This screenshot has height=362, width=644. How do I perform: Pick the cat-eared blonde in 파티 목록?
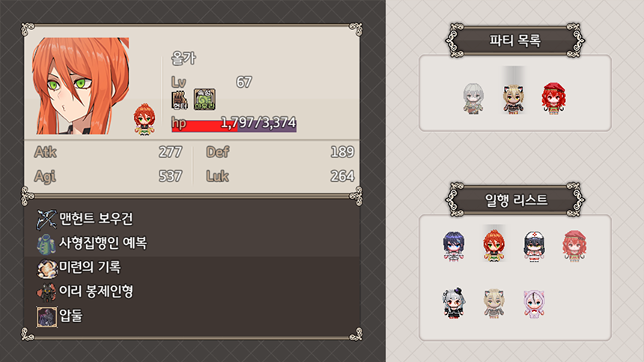pyautogui.click(x=514, y=99)
